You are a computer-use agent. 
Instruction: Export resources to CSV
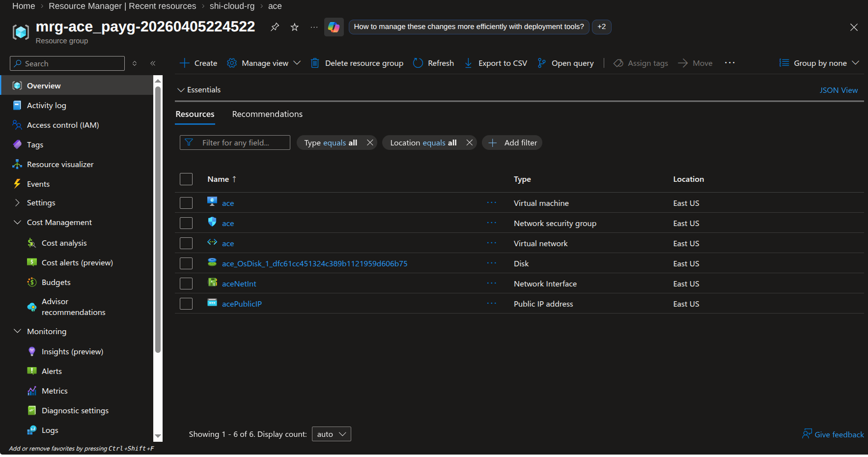496,63
